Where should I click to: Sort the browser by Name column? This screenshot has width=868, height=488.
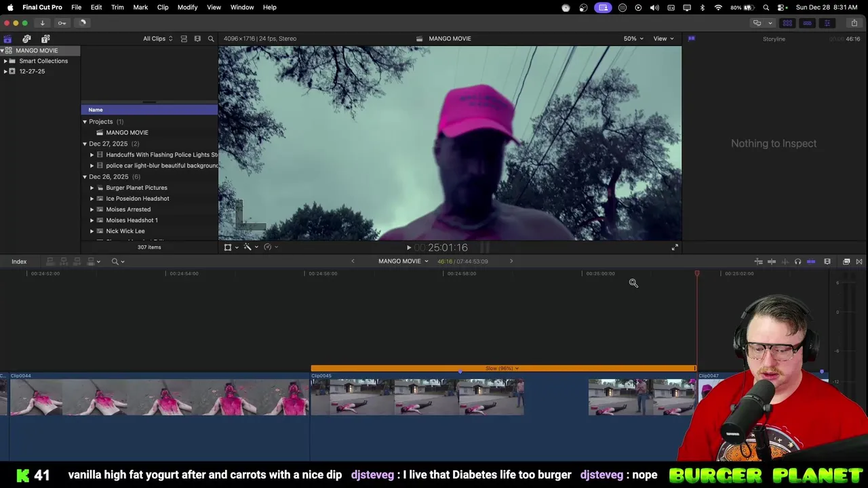click(149, 110)
